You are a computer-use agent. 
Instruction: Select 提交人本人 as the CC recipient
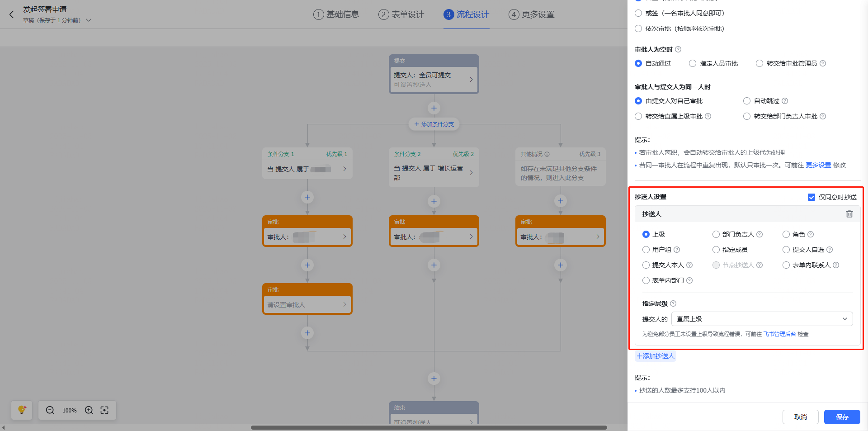click(x=646, y=265)
